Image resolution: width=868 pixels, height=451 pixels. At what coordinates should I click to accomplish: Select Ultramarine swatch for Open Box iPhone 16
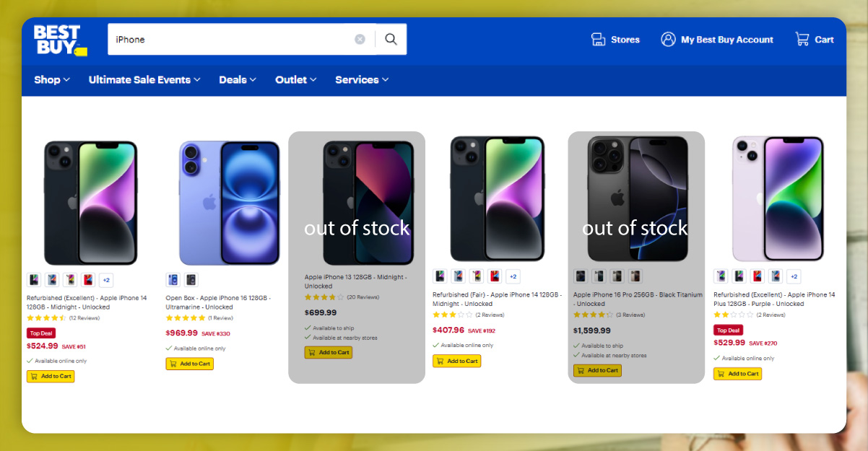click(x=173, y=279)
